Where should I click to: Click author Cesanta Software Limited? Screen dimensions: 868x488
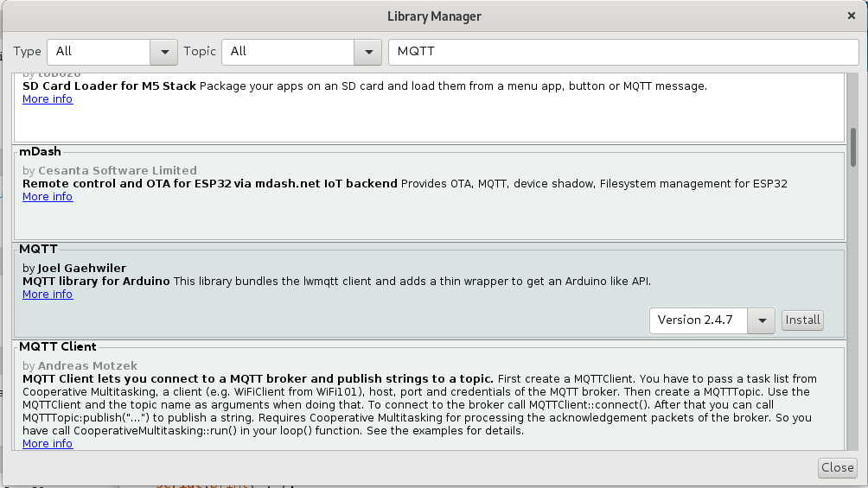coord(118,170)
